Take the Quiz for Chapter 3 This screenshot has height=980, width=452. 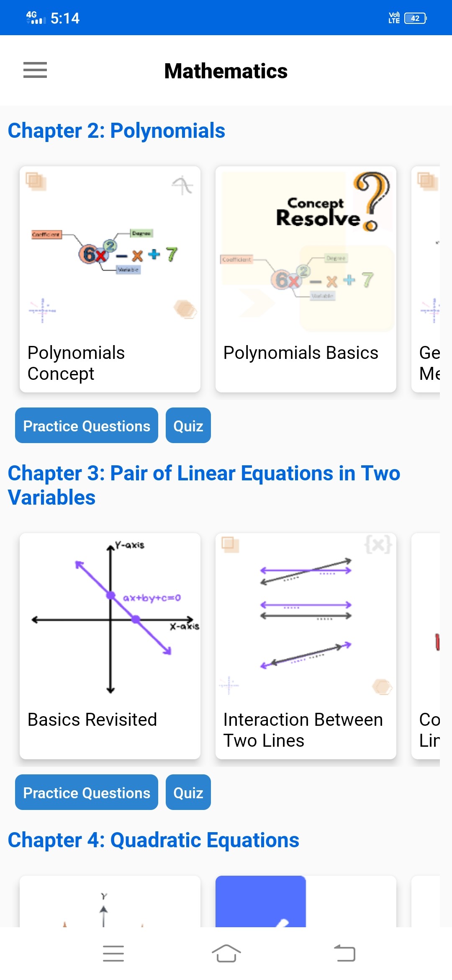click(188, 792)
